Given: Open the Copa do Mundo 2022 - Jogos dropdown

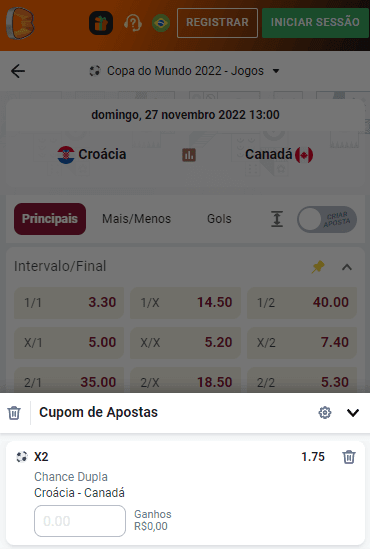Looking at the screenshot, I should (184, 71).
